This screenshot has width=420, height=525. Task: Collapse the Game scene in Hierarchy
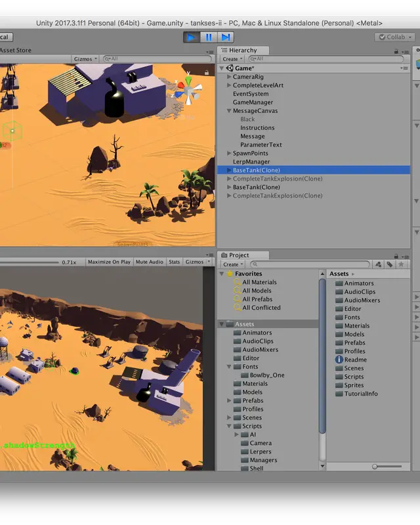coord(221,68)
